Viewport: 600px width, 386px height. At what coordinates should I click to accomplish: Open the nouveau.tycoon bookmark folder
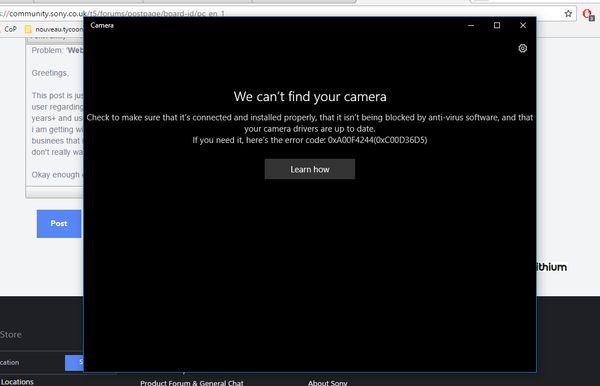(54, 29)
